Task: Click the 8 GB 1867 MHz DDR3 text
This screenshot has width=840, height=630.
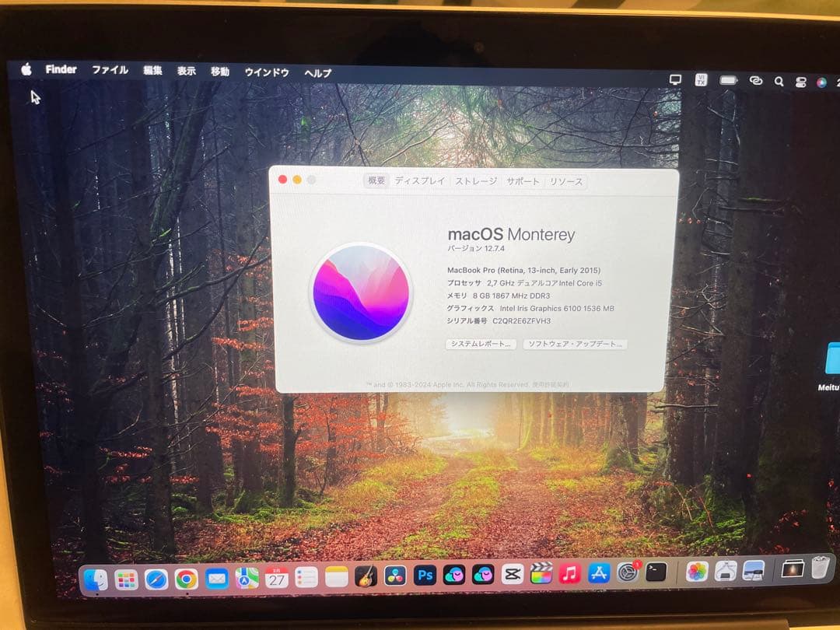Action: 511,296
